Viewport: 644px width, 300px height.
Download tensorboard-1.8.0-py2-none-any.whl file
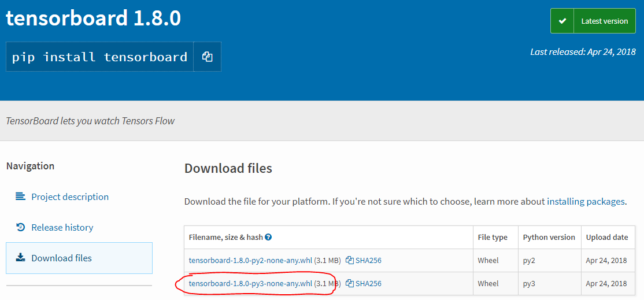point(250,260)
